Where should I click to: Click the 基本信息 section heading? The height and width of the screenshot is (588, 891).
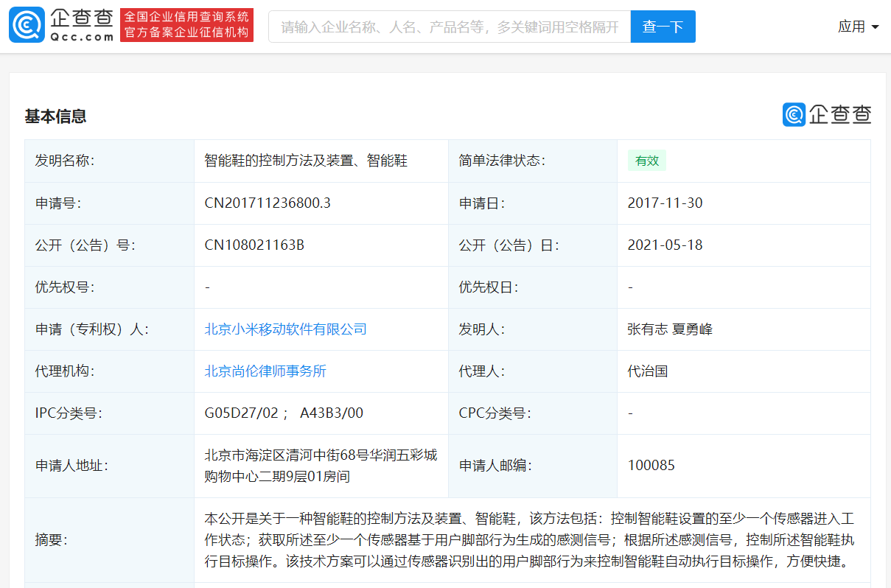pyautogui.click(x=56, y=116)
